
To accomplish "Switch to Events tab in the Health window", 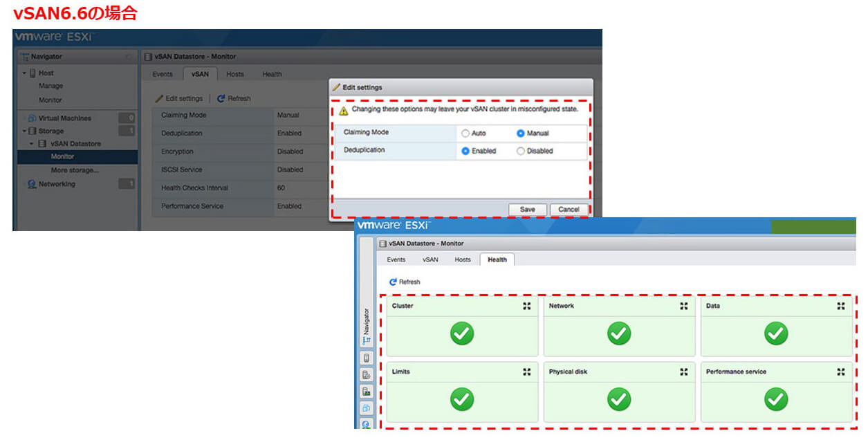I will click(396, 259).
